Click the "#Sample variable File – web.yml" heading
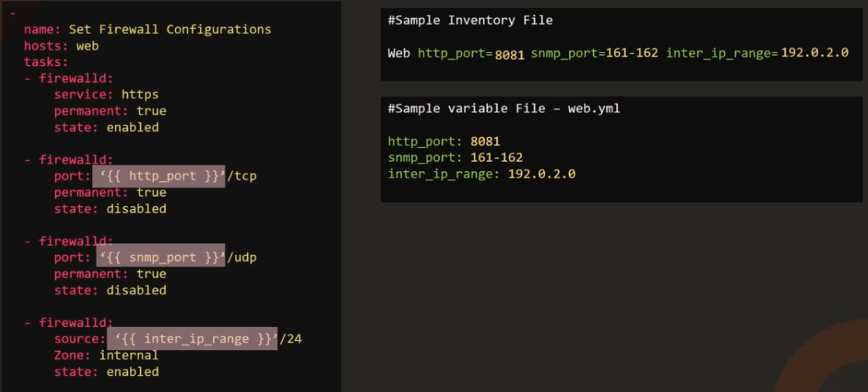This screenshot has width=868, height=392. click(x=504, y=108)
